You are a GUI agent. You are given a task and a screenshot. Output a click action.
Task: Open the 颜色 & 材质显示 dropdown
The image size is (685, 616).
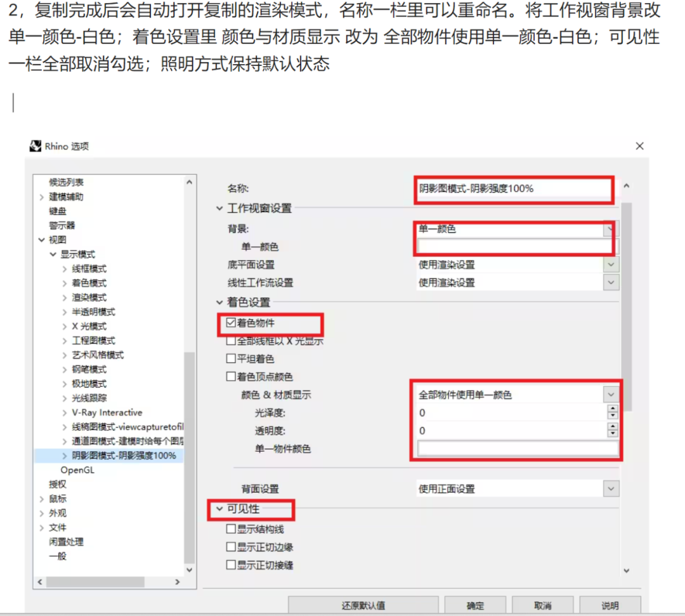610,394
